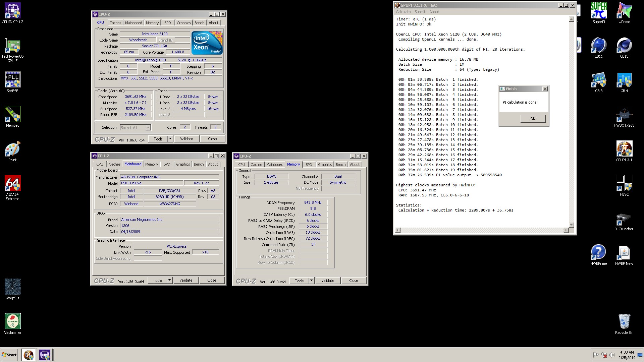
Task: Click network icon in system tray
Action: (604, 355)
